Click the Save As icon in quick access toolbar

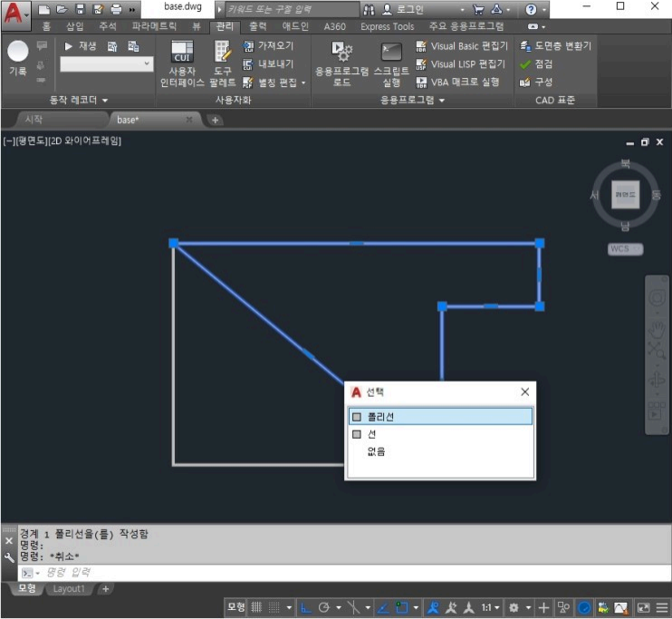(99, 9)
